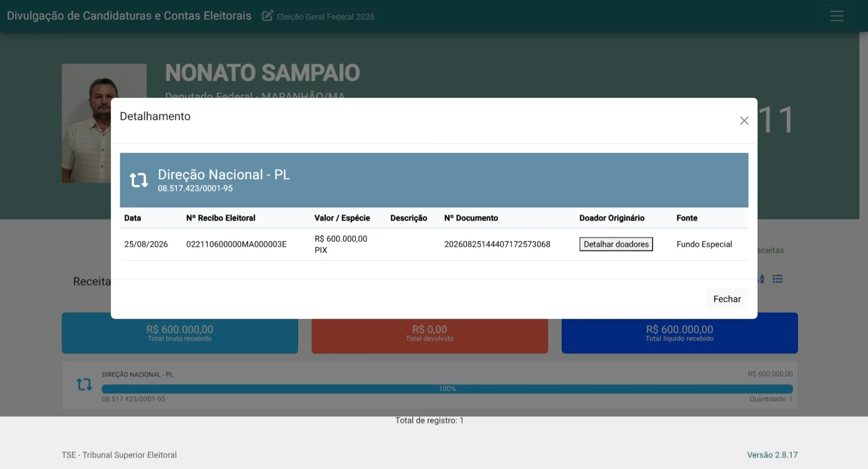Click the 100% progress bar for Direção Nacional - PL
Viewport: 868px width, 469px height.
pyautogui.click(x=447, y=389)
